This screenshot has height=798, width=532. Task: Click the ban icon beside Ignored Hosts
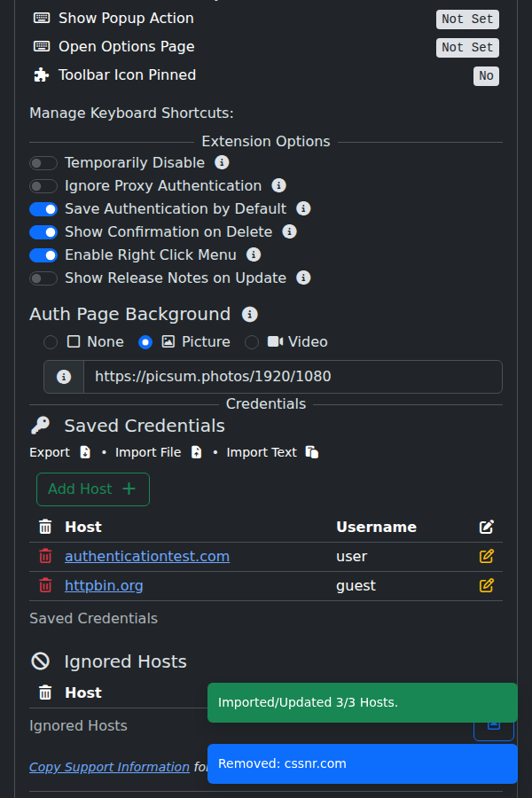coord(39,661)
